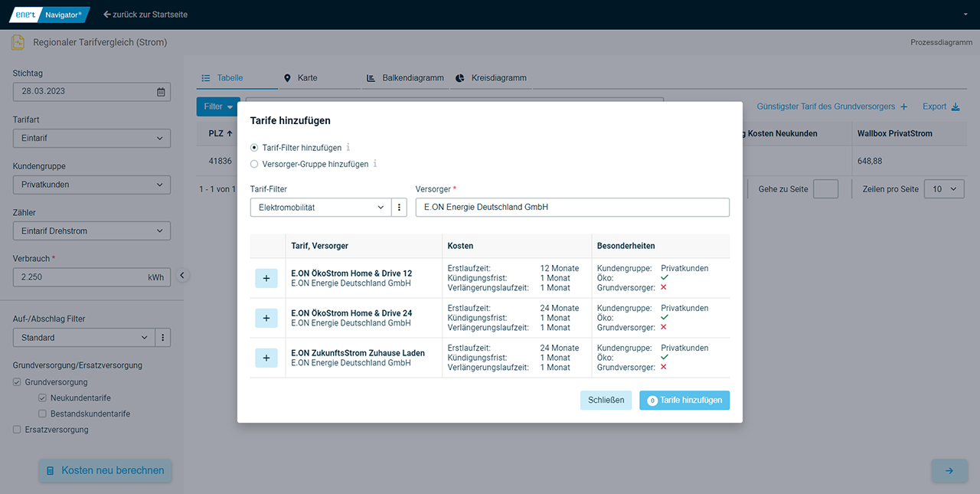Open the Stichtag calendar picker icon
The image size is (980, 494).
(x=161, y=92)
